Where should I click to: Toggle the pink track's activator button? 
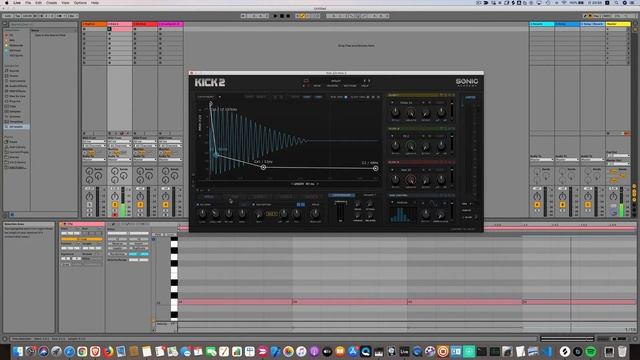coord(115,205)
